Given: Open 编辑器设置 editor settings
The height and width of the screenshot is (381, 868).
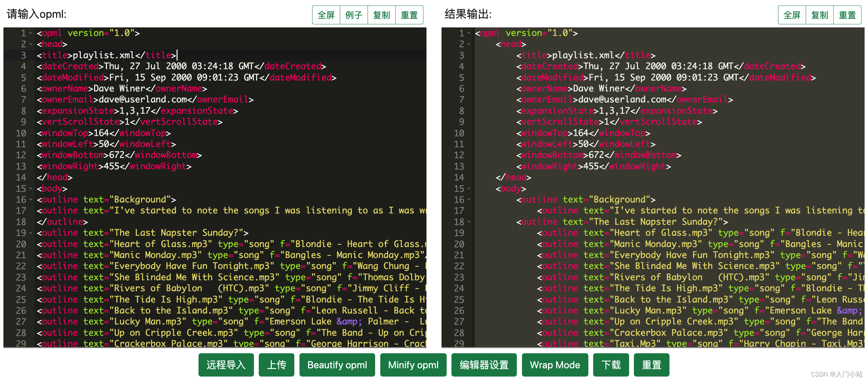Looking at the screenshot, I should [484, 365].
